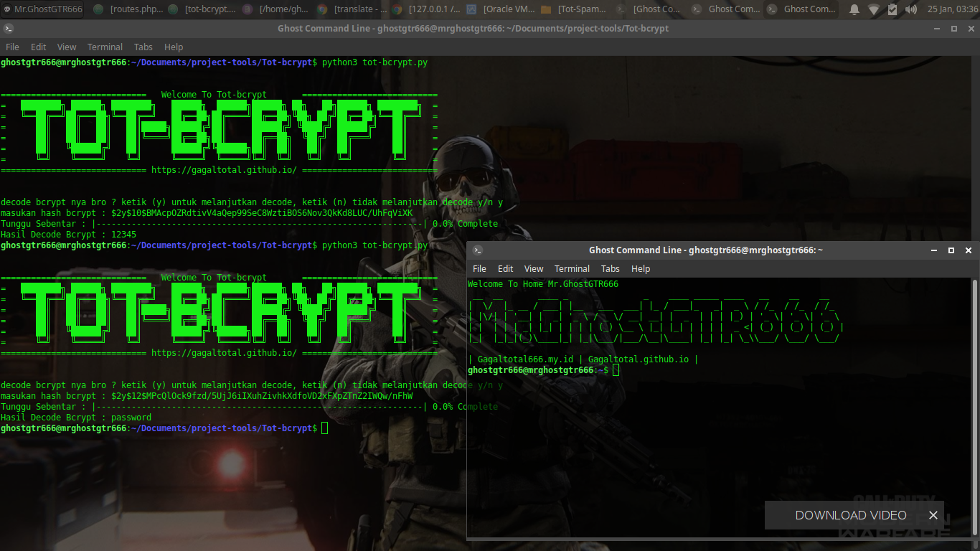Open Help menu in the small terminal window
This screenshot has width=980, height=551.
(641, 268)
